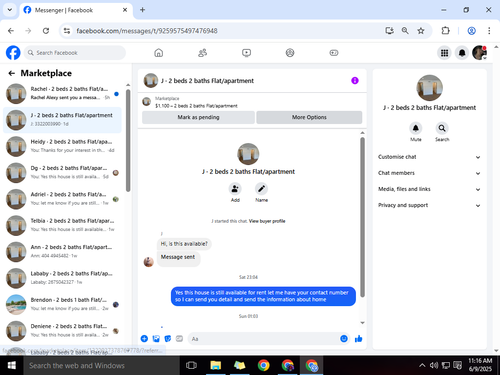Click the Search Facebook field
This screenshot has height=375, width=500.
tap(75, 53)
